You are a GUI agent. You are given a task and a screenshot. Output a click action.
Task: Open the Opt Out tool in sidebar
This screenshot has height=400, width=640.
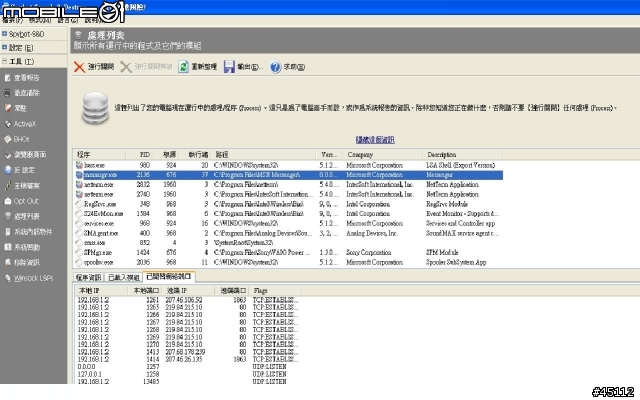[21, 201]
